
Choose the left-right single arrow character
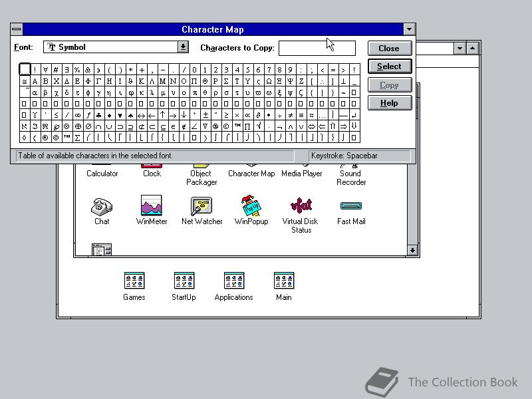[x=141, y=115]
